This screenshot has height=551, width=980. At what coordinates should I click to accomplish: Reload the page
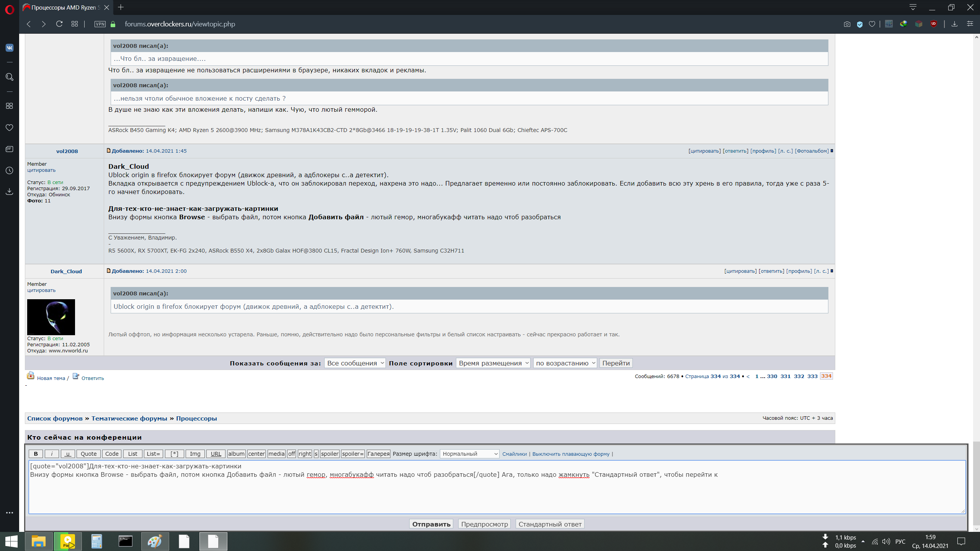[x=59, y=24]
